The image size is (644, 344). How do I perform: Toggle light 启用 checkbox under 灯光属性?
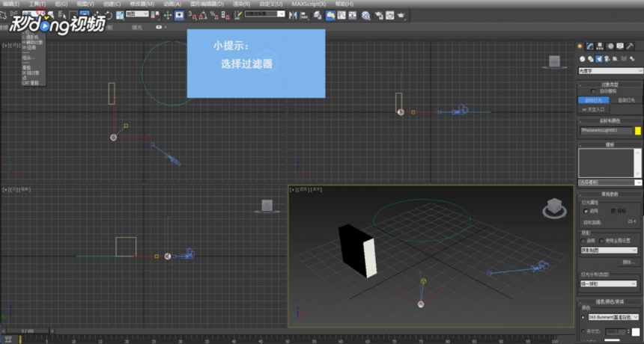586,211
